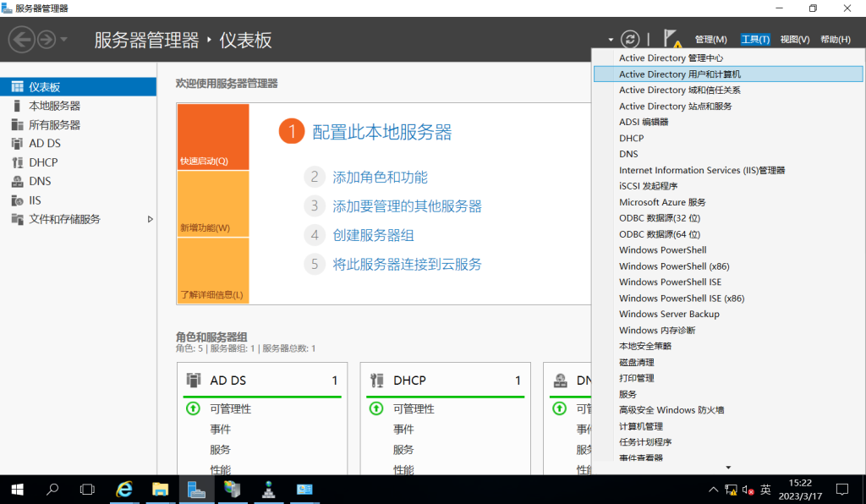Select the 新增功能(W) tile
The width and height of the screenshot is (866, 504).
click(213, 205)
